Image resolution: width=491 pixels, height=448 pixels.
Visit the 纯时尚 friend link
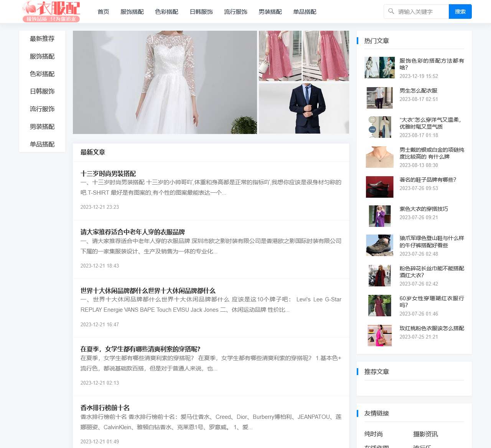(374, 434)
